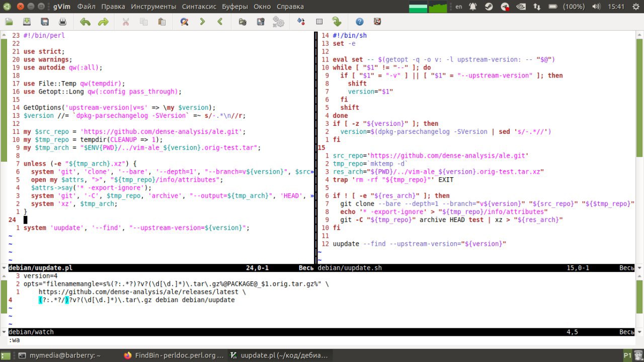Open Find and Replace toolbar icon

[184, 22]
